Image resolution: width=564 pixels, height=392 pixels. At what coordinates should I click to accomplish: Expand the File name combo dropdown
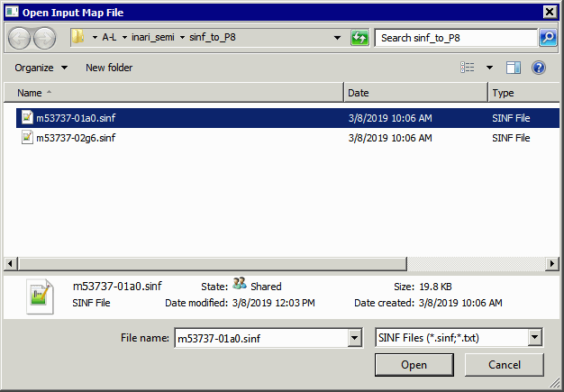(x=354, y=338)
